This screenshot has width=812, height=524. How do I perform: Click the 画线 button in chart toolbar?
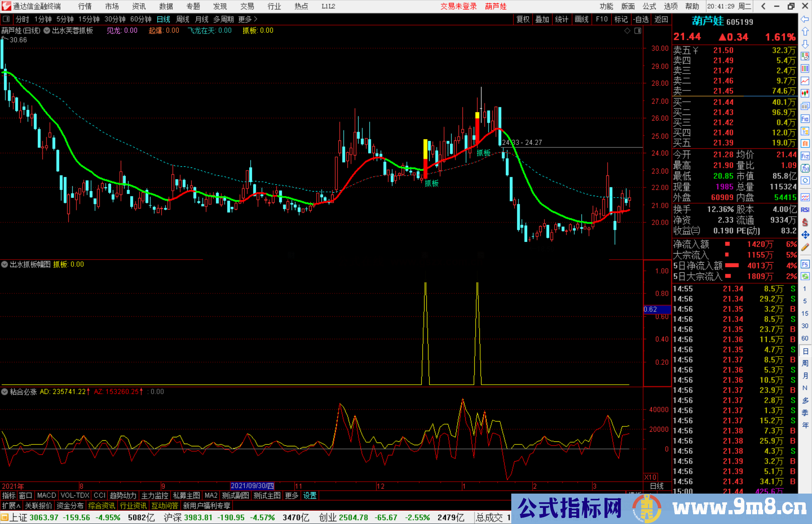click(582, 19)
